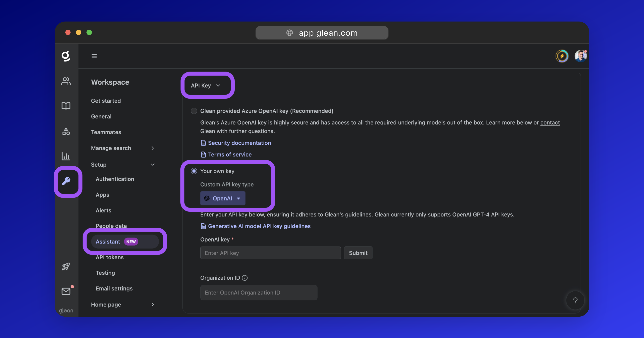Select the Your own key radio button
Image resolution: width=644 pixels, height=338 pixels.
[x=194, y=171]
